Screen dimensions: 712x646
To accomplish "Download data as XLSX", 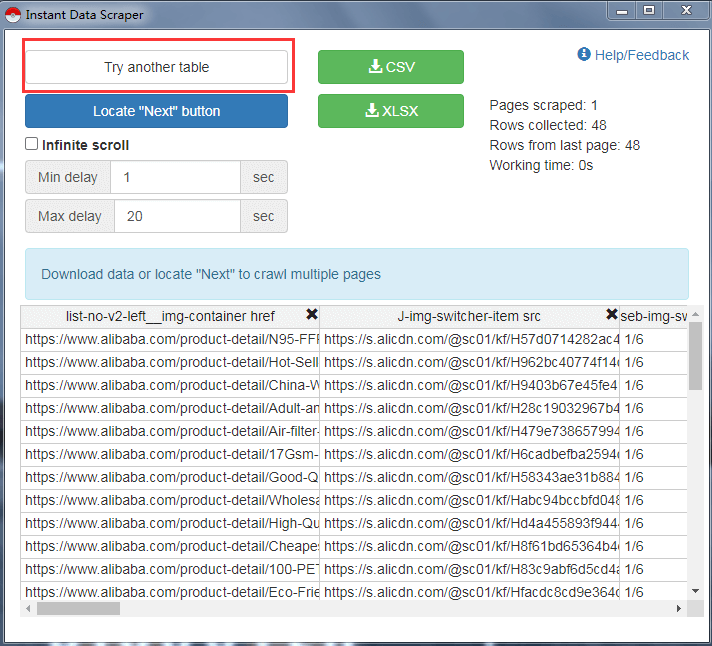I will coord(391,111).
